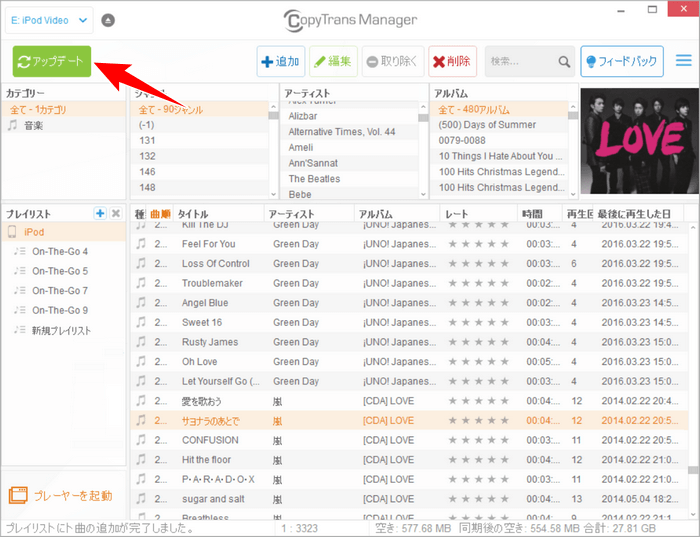Select track sugar and salt
Viewport: 700px width, 537px height.
pyautogui.click(x=409, y=500)
